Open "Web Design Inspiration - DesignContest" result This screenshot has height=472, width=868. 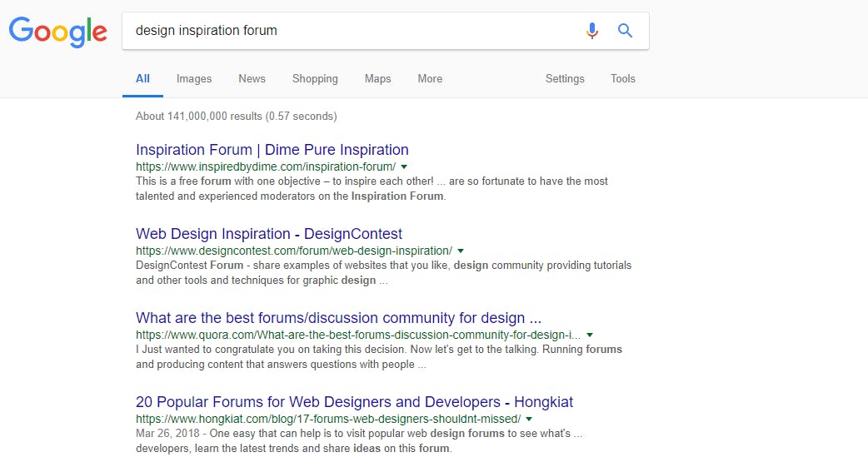click(269, 234)
